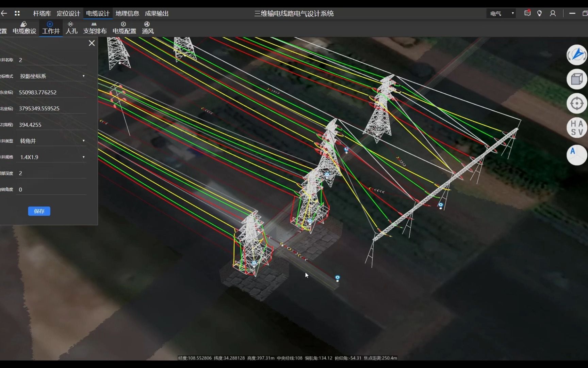The height and width of the screenshot is (368, 588).
Task: Switch to the 杆塔库 tab
Action: (42, 14)
